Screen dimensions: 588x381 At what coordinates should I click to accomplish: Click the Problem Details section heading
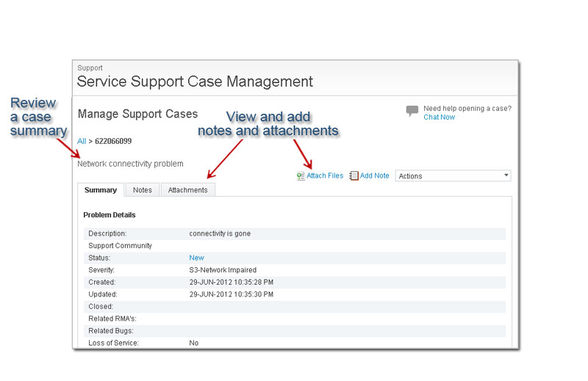[x=110, y=215]
